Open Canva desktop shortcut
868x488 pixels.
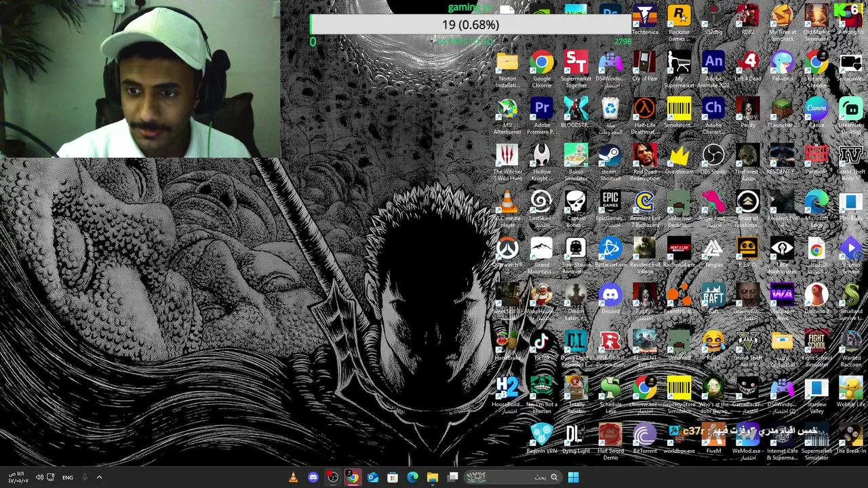tap(816, 113)
